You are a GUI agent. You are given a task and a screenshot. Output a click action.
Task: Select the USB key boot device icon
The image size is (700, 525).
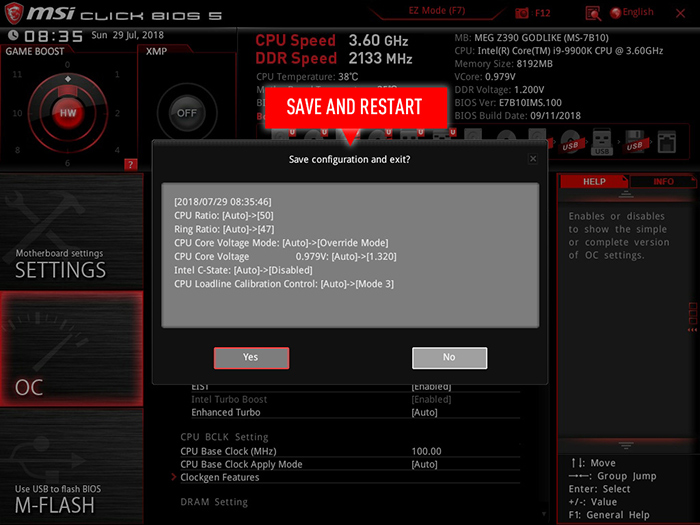point(602,142)
